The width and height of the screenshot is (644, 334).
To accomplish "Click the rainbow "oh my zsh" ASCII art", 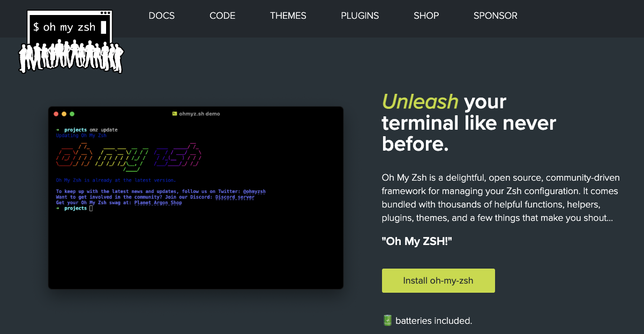I will pyautogui.click(x=129, y=157).
